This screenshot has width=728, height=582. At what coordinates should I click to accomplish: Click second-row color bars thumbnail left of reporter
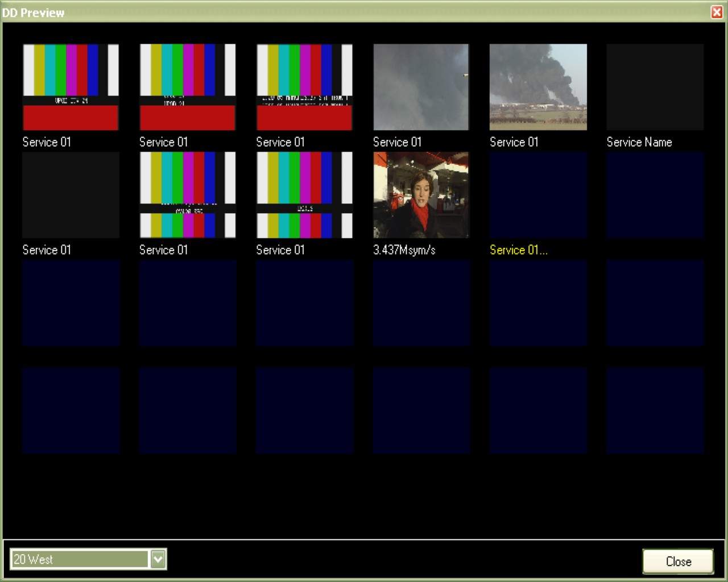[x=304, y=195]
